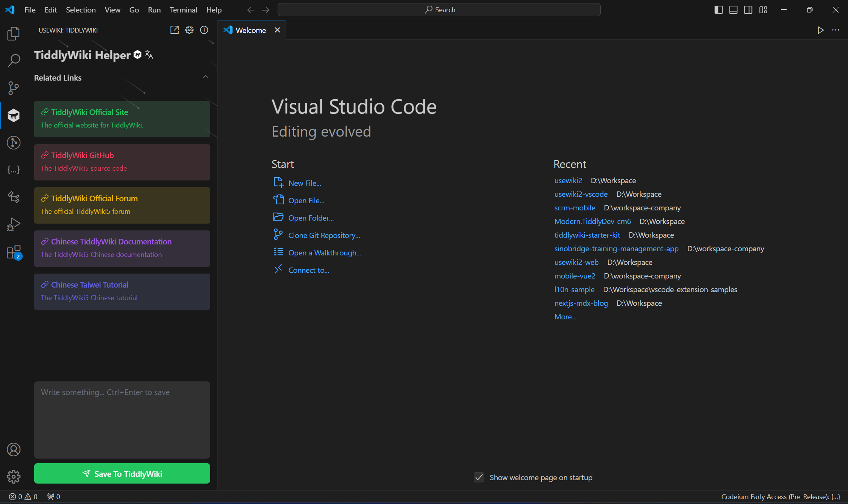Go back with the navigation arrow
Viewport: 848px width, 504px height.
click(x=251, y=10)
